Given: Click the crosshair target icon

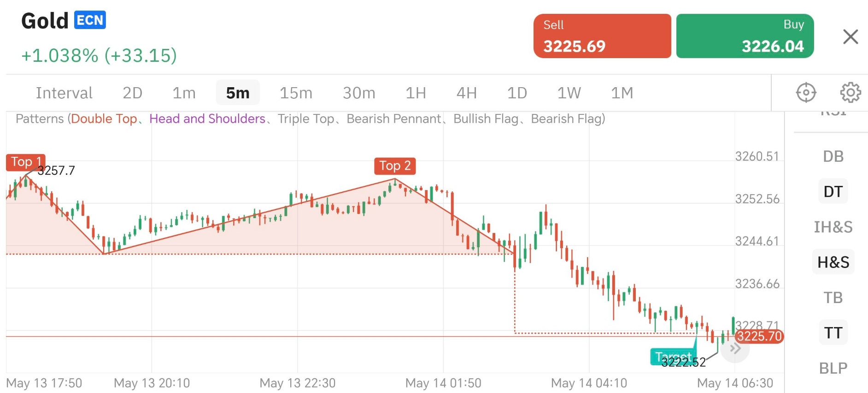Looking at the screenshot, I should pyautogui.click(x=806, y=93).
